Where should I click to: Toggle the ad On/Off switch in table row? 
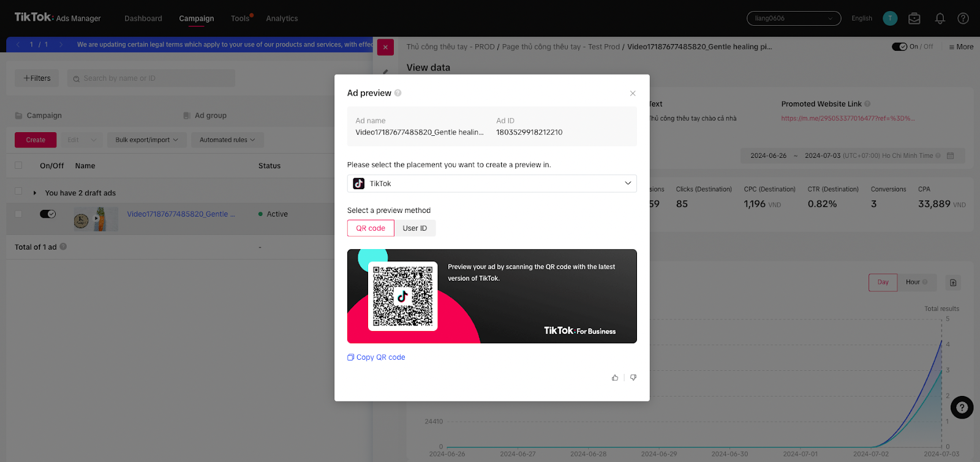point(48,214)
